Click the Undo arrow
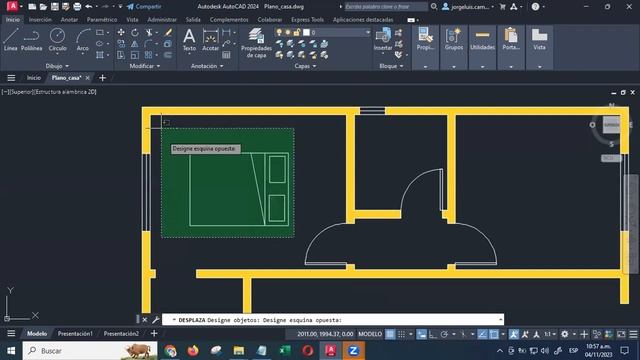This screenshot has width=640, height=360. pyautogui.click(x=88, y=7)
